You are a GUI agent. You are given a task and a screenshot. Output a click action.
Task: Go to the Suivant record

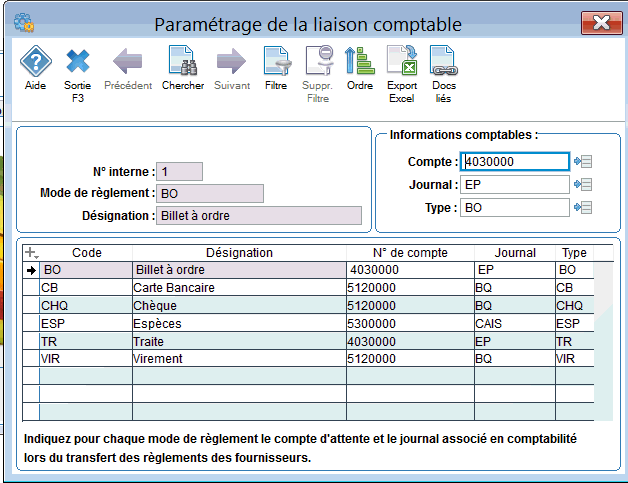click(x=232, y=68)
